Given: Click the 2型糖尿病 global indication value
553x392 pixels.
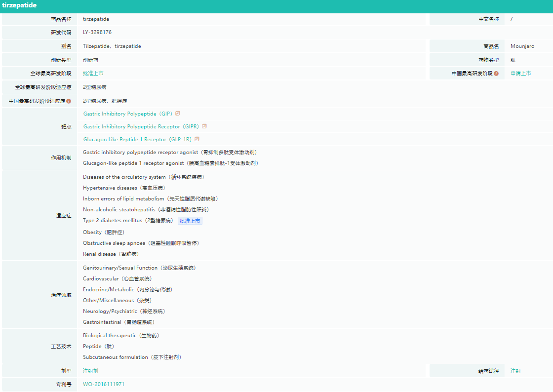Looking at the screenshot, I should click(x=94, y=87).
